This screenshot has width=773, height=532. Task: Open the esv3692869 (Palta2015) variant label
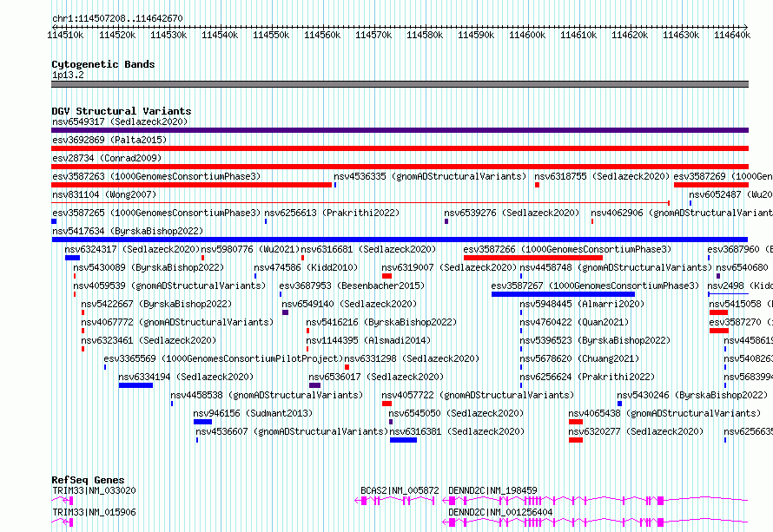pos(109,140)
